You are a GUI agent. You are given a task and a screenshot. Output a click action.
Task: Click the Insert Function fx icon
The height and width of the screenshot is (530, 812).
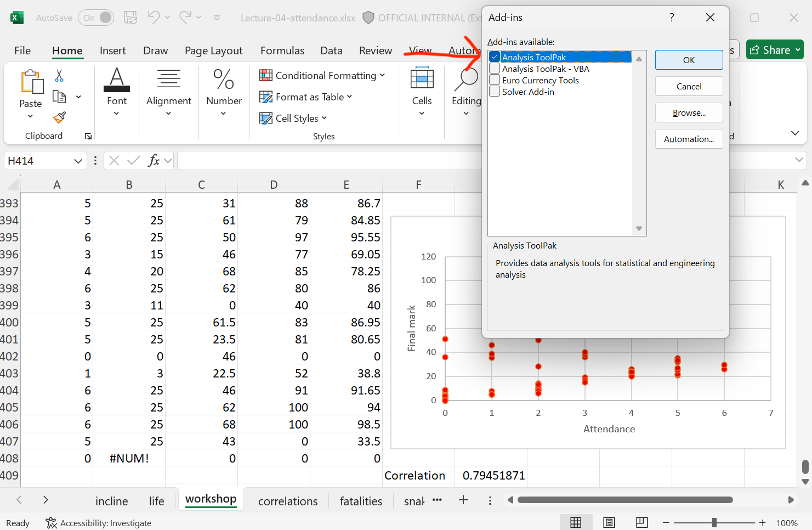point(154,161)
